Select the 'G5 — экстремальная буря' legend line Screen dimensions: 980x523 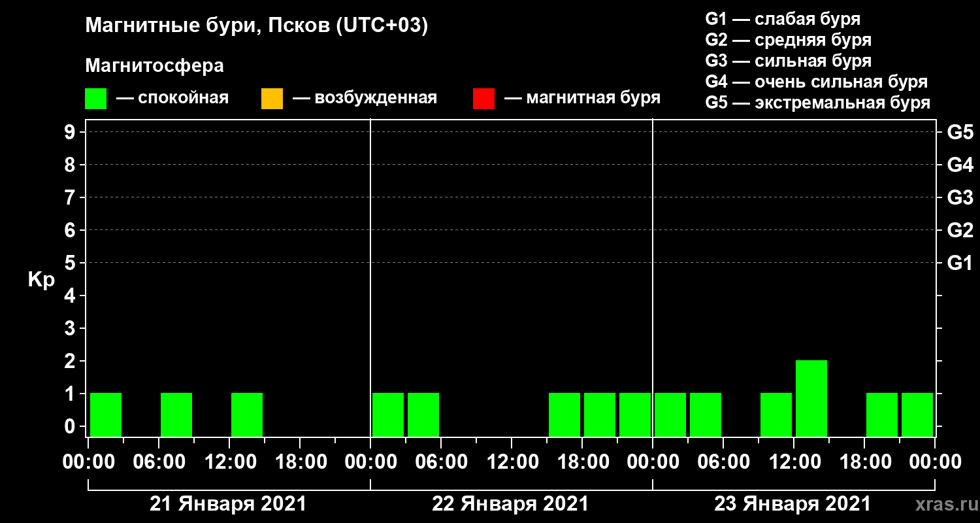click(x=818, y=103)
